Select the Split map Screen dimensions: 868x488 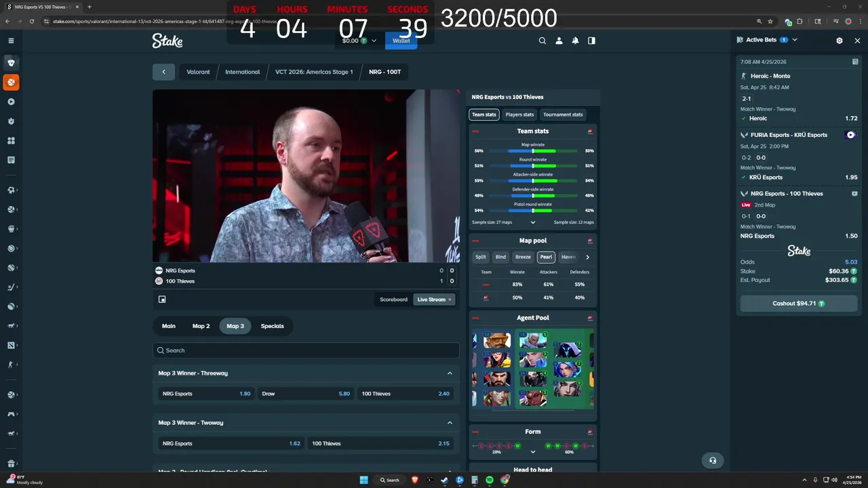[x=481, y=257]
